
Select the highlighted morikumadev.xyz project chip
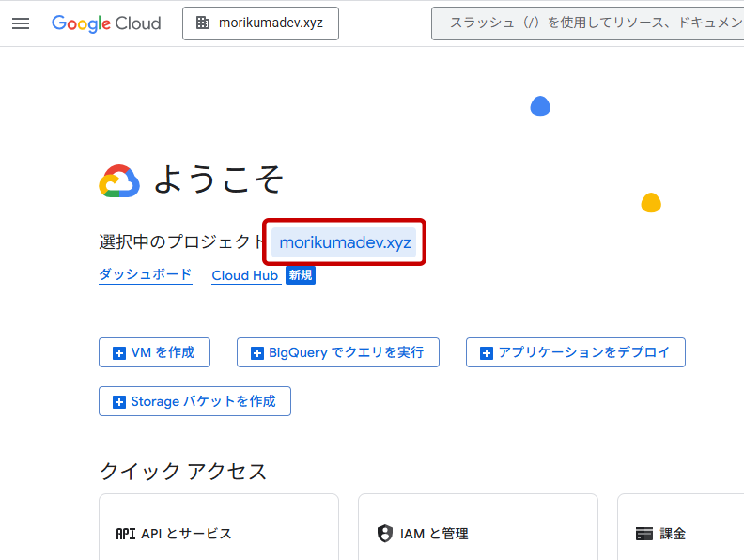coord(345,242)
